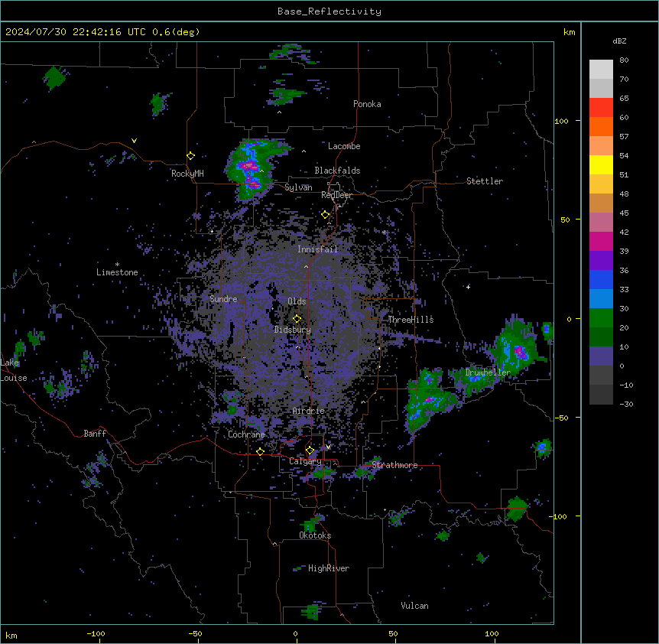Select the magenta 39-42 dBZ legend swatch
Viewport: 659px width, 644px height.
[601, 241]
